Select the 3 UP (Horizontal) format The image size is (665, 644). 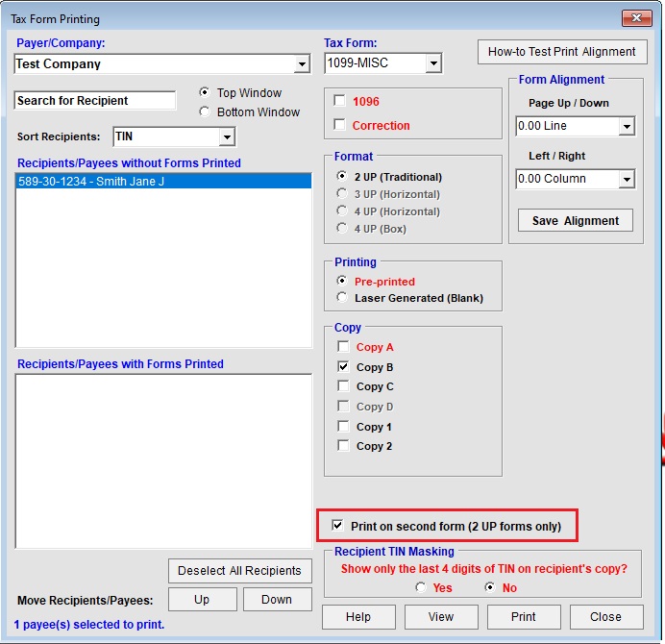coord(342,193)
